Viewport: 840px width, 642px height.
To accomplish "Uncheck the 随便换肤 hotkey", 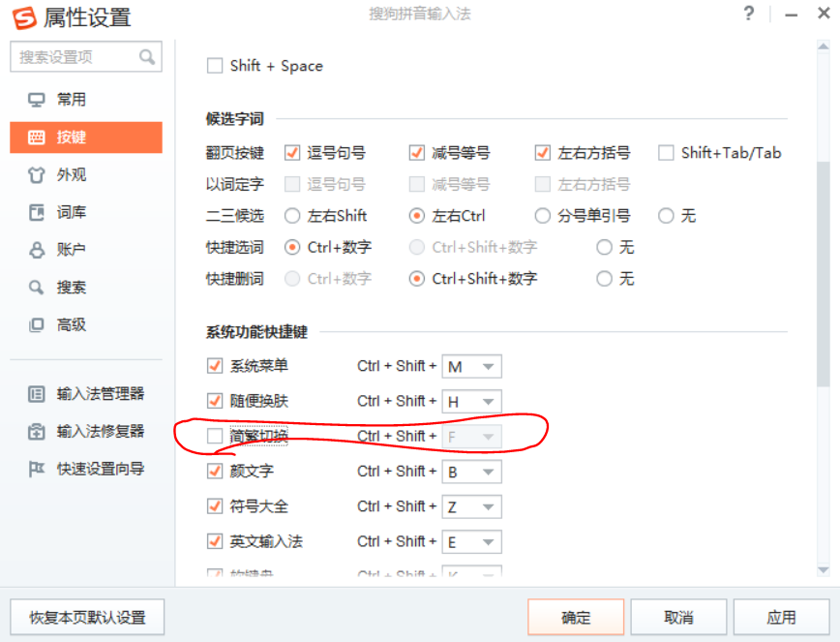I will (x=215, y=401).
